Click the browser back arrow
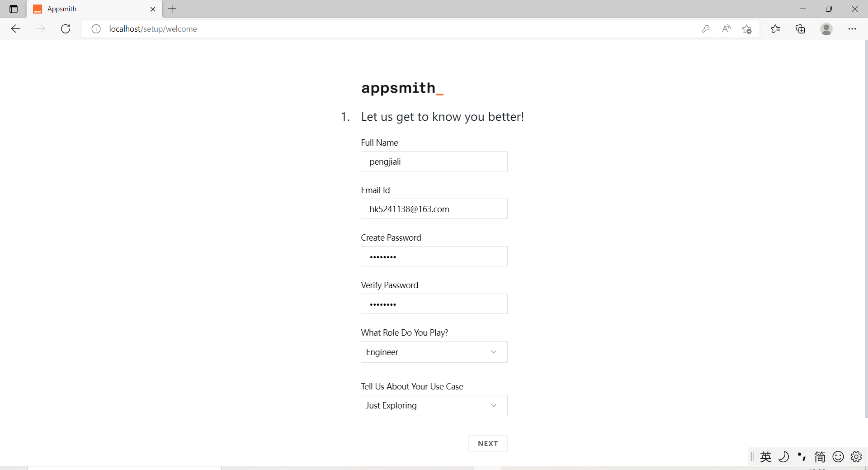Screen dimensions: 868x470 (x=16, y=29)
